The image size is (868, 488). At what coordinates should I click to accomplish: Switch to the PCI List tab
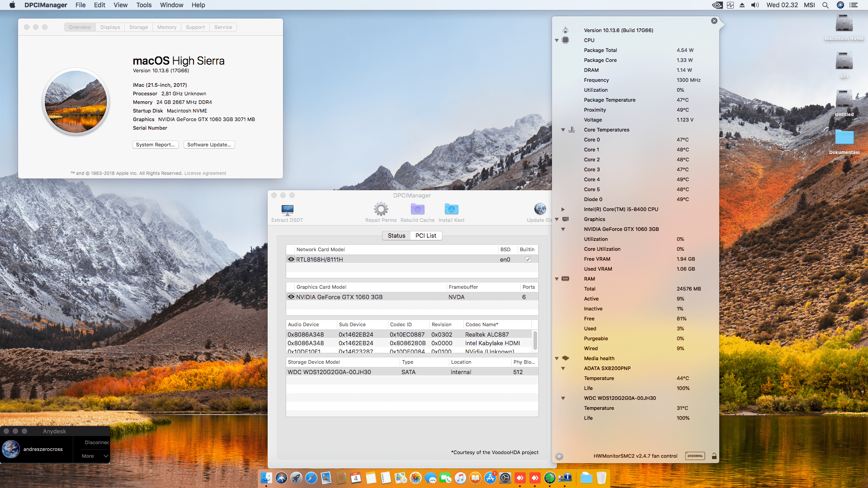(425, 235)
